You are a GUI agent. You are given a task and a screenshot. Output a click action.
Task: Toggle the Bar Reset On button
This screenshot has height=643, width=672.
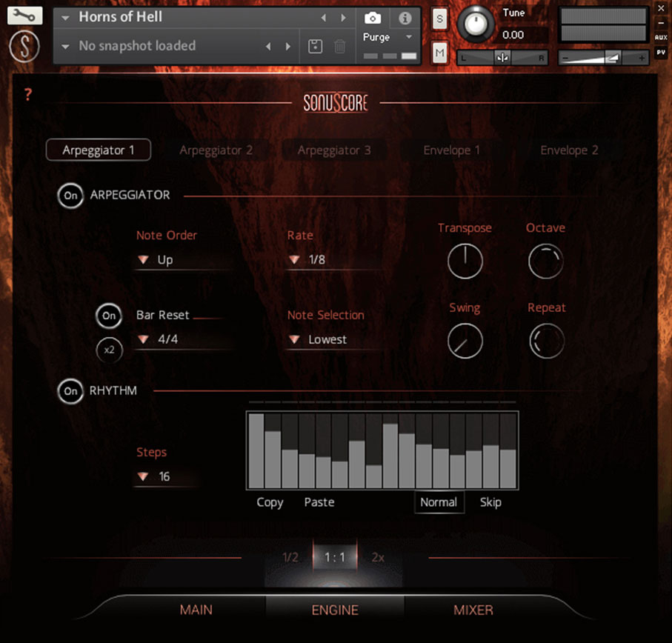click(109, 316)
